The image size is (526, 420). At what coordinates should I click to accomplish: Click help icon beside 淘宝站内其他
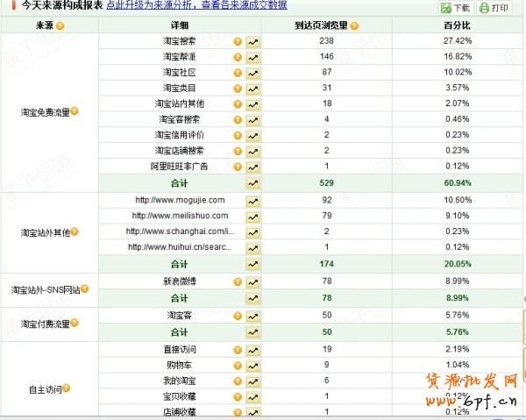[x=238, y=104]
